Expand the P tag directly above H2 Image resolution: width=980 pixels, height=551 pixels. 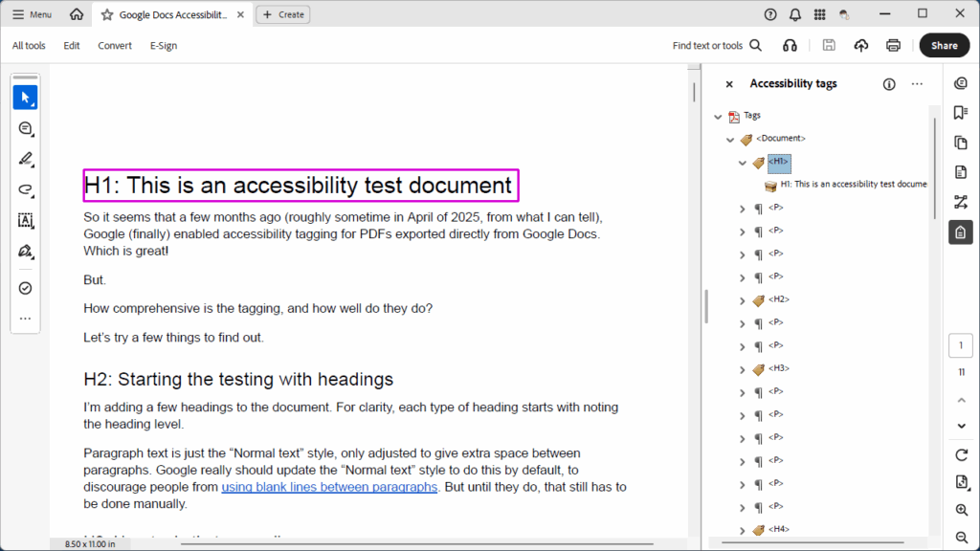(x=743, y=278)
